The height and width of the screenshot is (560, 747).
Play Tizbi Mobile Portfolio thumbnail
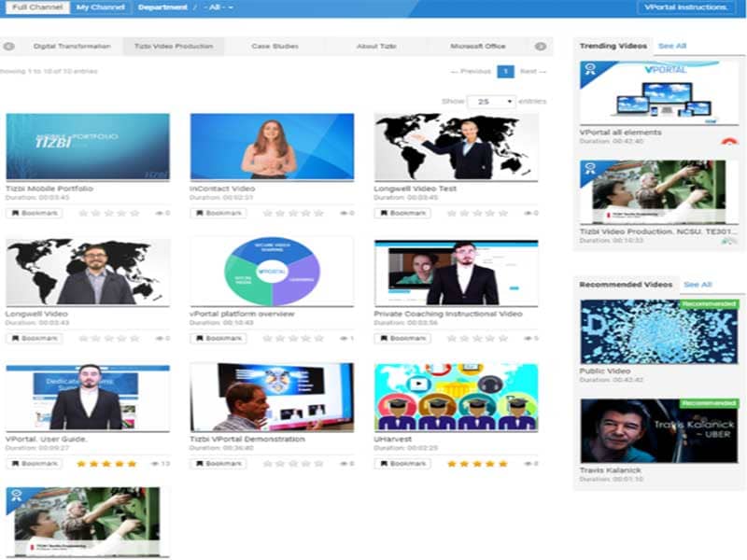click(x=88, y=147)
